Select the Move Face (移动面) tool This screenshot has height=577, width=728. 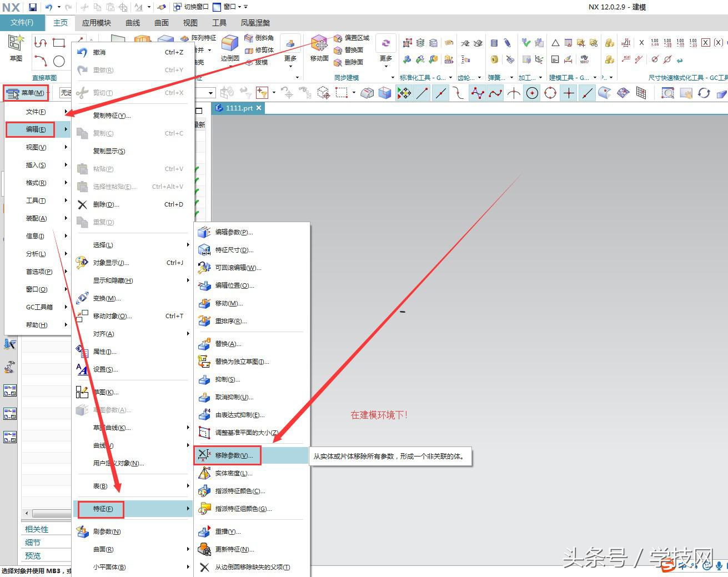tap(319, 48)
